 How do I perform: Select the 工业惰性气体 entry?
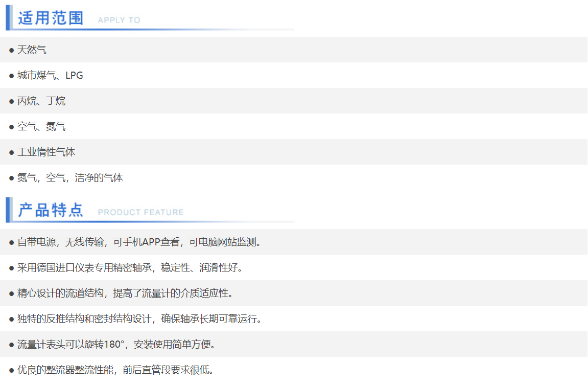pyautogui.click(x=46, y=152)
